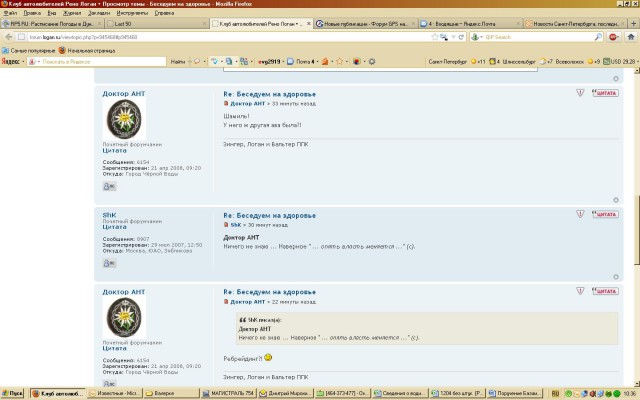This screenshot has height=400, width=640.
Task: Switch to the RP5.RU weather tab
Action: point(52,24)
